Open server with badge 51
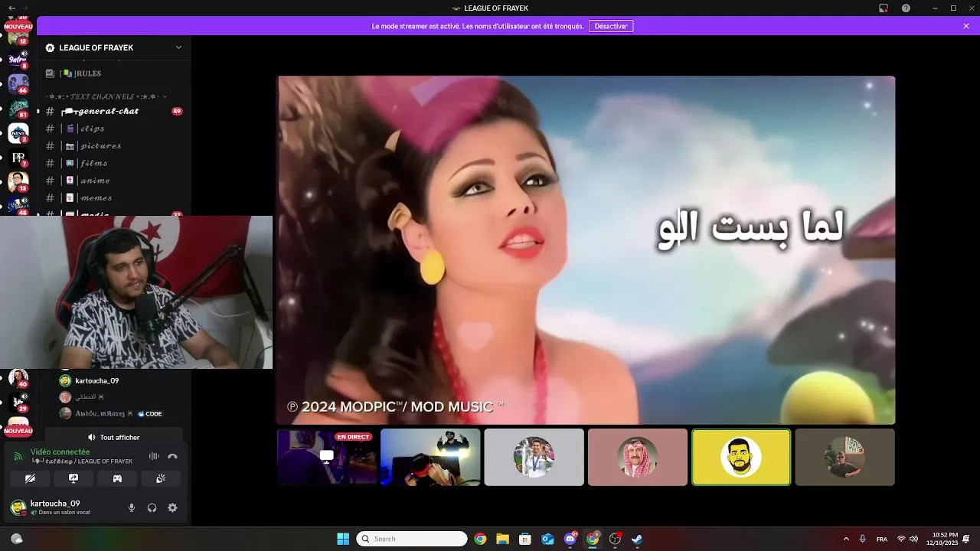Screen dimensions: 980x551 [18, 108]
